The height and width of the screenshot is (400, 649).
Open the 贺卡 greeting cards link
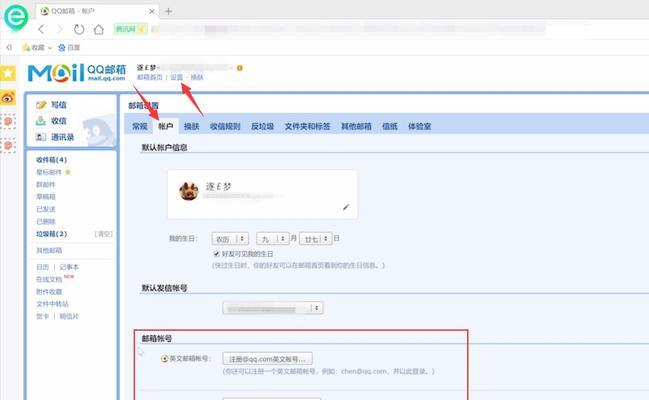pos(42,316)
